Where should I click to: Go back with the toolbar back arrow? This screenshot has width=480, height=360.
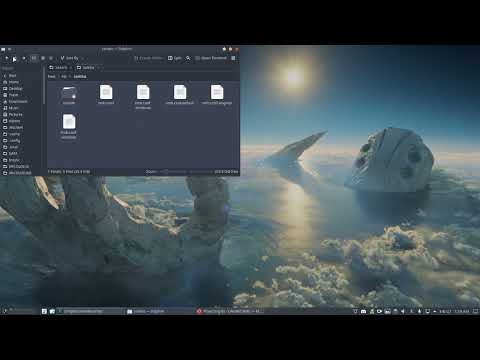point(6,58)
